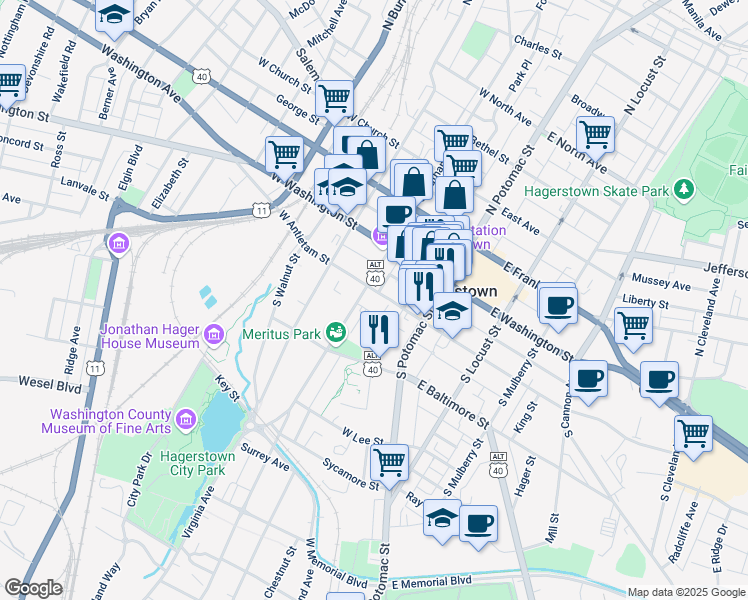Click the Map data ©2025 Google attribution
748x600 pixels.
686,592
